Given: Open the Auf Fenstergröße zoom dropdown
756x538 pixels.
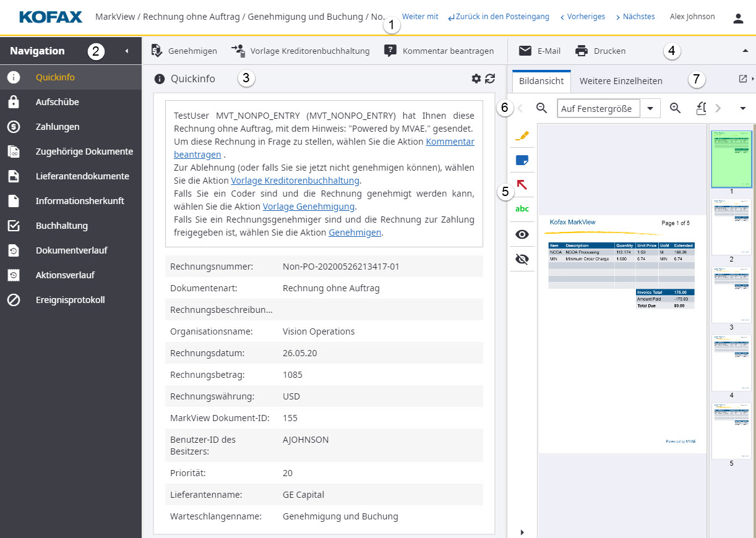Looking at the screenshot, I should tap(650, 109).
